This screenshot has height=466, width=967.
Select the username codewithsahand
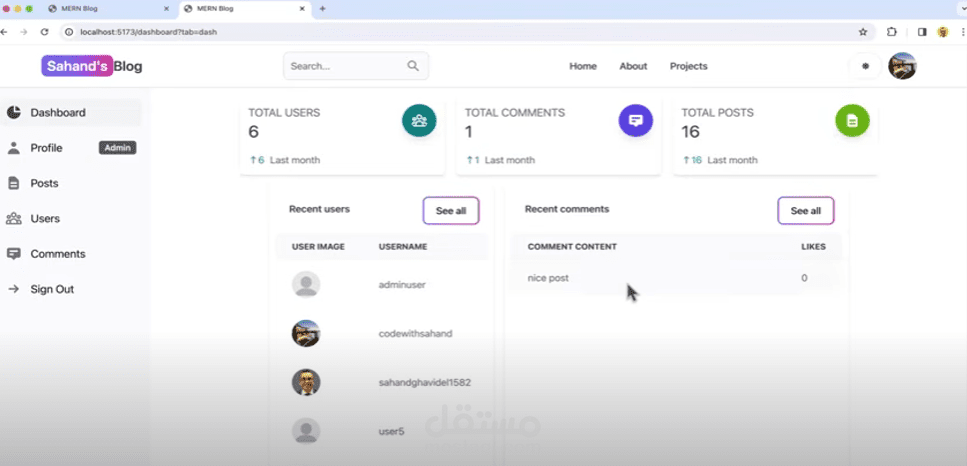tap(416, 333)
